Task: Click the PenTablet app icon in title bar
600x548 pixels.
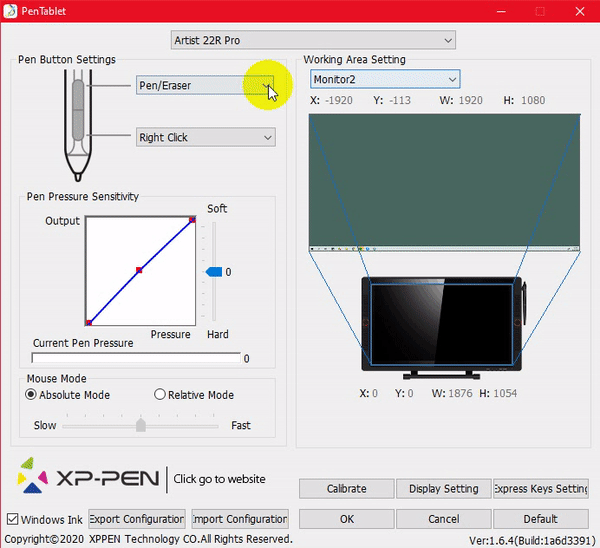Action: [10, 11]
